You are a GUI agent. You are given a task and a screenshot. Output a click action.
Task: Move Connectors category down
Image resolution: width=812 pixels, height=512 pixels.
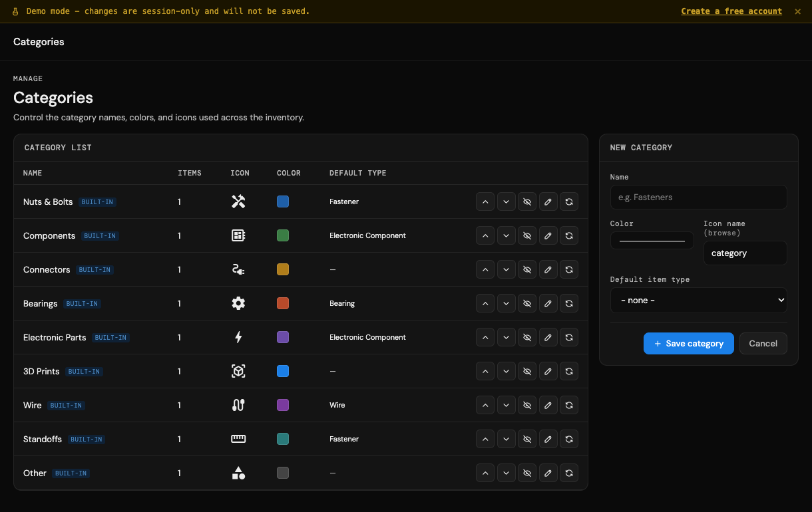click(x=507, y=269)
